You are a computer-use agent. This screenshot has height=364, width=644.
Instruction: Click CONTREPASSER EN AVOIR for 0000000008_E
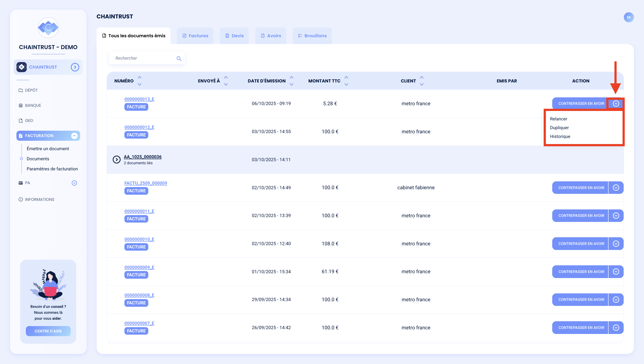(x=580, y=299)
